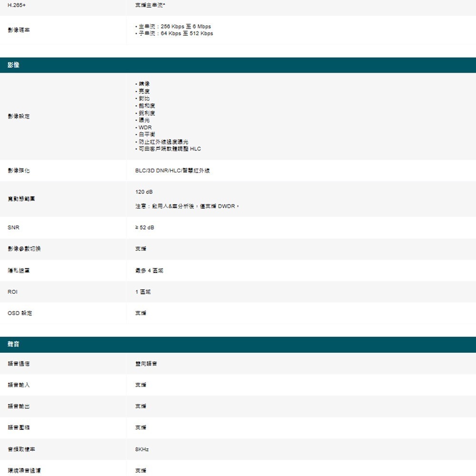The width and height of the screenshot is (476, 476).
Task: Click the SNR row label
Action: 13,228
